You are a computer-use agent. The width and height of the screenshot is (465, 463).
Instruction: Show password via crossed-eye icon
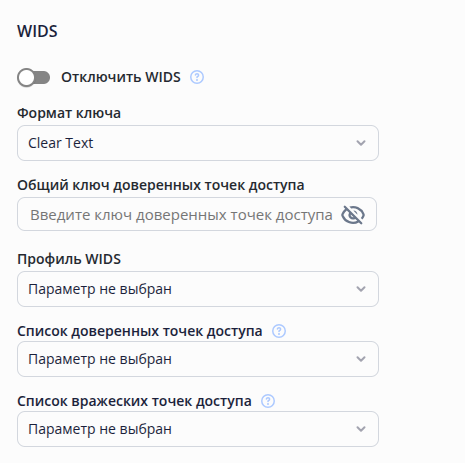(x=353, y=214)
